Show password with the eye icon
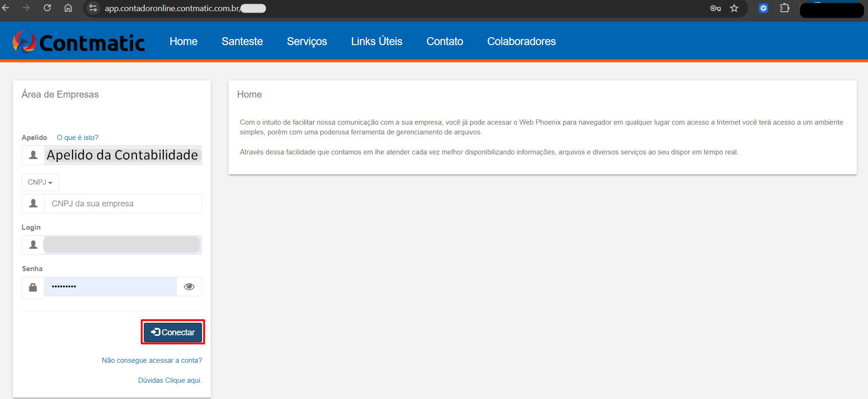Viewport: 868px width, 399px height. (x=189, y=286)
